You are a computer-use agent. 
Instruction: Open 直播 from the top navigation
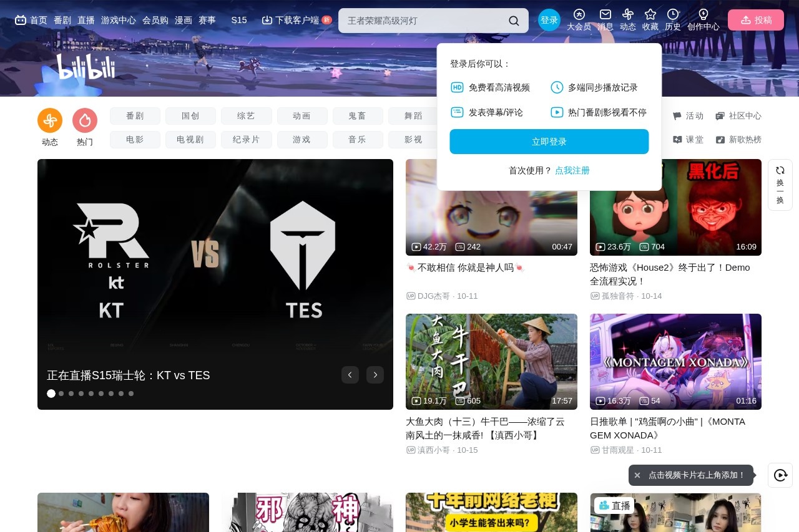86,20
